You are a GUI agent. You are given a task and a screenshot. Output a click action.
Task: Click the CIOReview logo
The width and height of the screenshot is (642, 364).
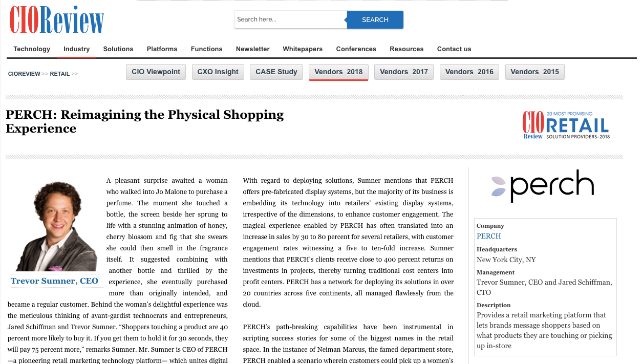click(x=57, y=20)
